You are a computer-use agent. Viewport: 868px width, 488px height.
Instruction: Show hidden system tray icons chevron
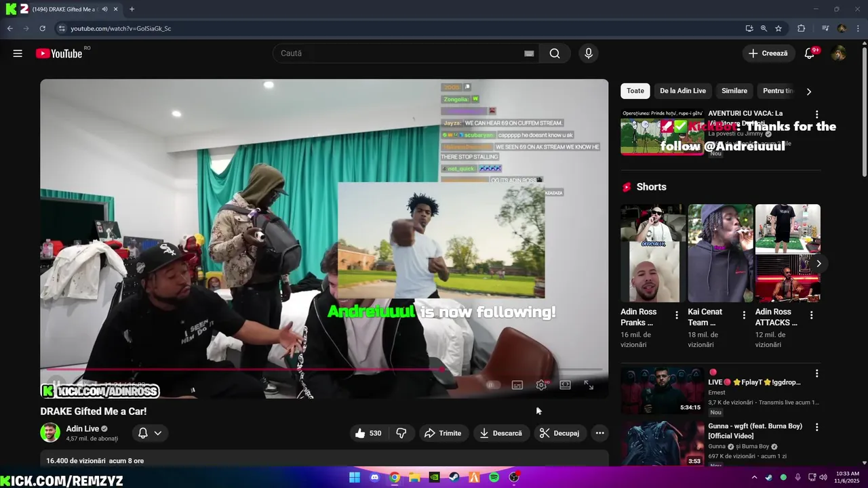point(754,477)
